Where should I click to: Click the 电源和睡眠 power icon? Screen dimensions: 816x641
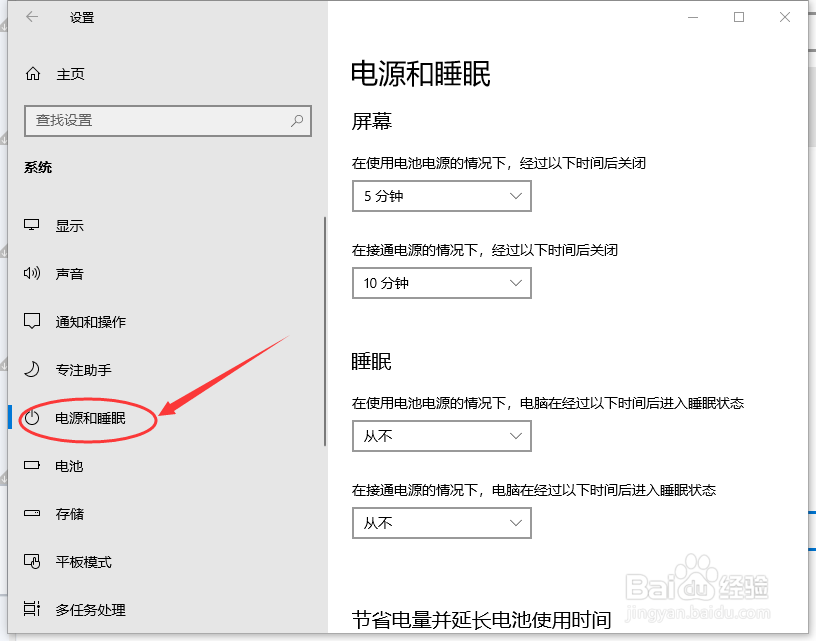31,418
